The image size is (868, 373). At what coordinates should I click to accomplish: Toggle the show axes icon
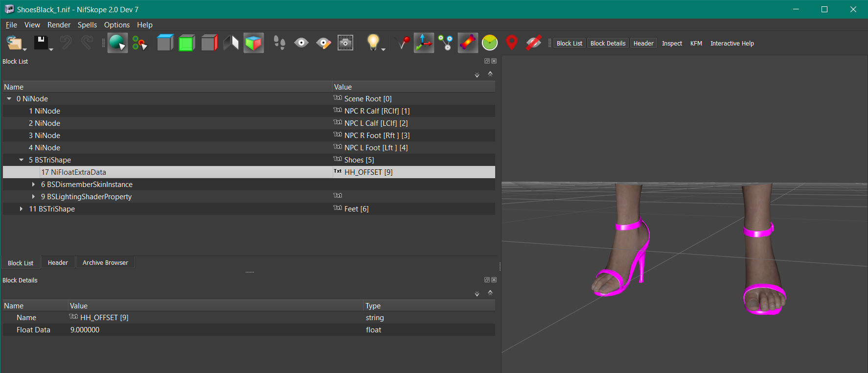(424, 43)
